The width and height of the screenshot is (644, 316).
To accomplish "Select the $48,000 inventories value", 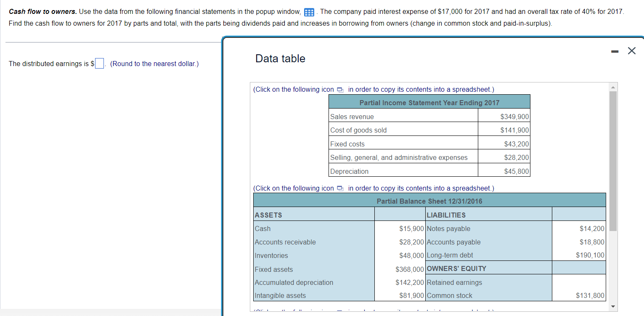I will tap(411, 255).
